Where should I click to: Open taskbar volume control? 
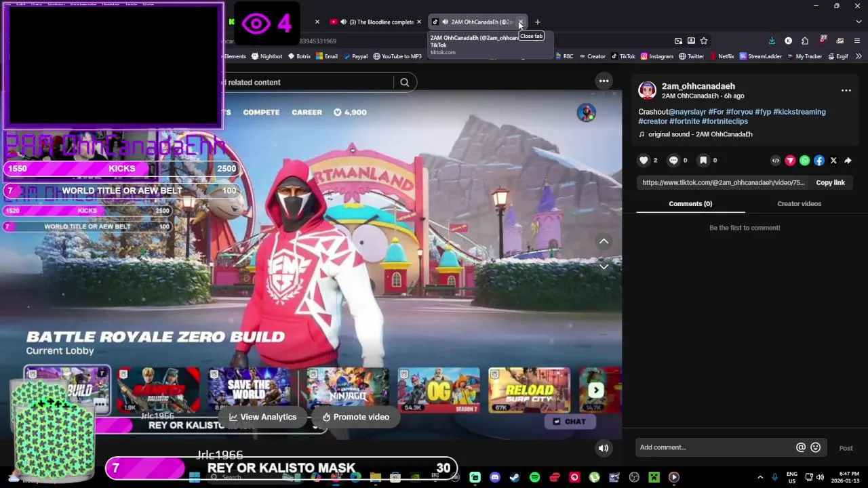[820, 477]
